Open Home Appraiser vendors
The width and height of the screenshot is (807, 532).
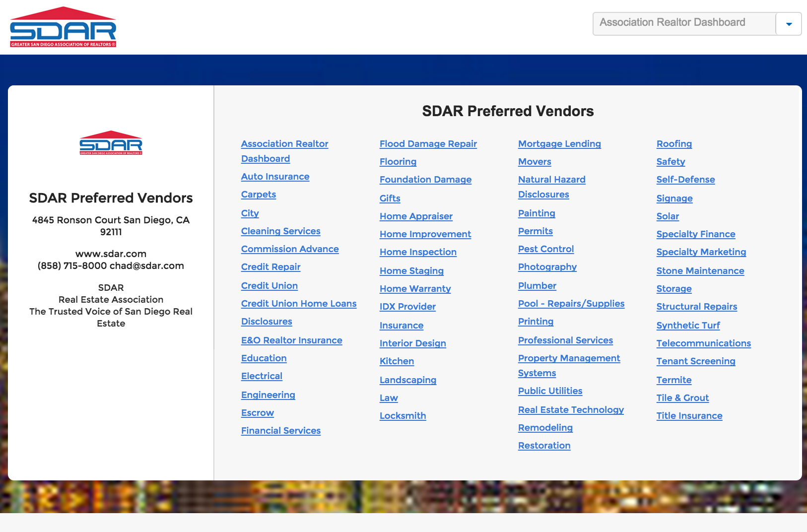pos(416,216)
